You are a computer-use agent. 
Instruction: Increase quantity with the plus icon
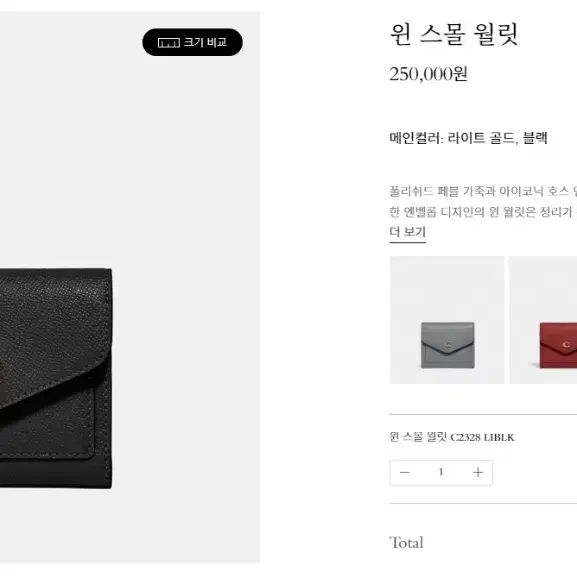tap(478, 472)
